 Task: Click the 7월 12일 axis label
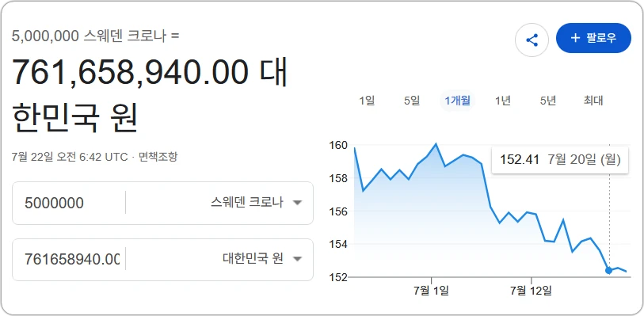click(532, 291)
